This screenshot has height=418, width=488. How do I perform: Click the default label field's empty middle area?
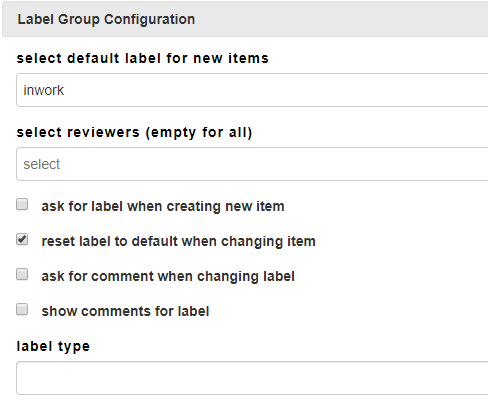(x=267, y=90)
